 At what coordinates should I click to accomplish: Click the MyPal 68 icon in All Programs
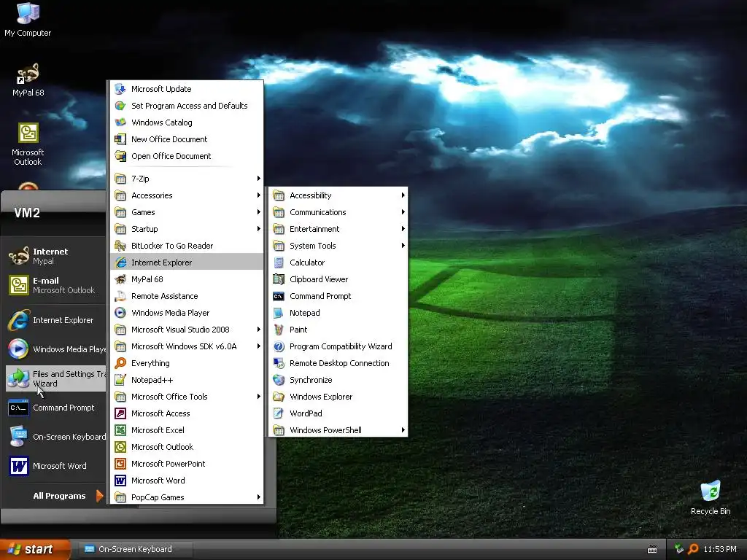click(120, 279)
